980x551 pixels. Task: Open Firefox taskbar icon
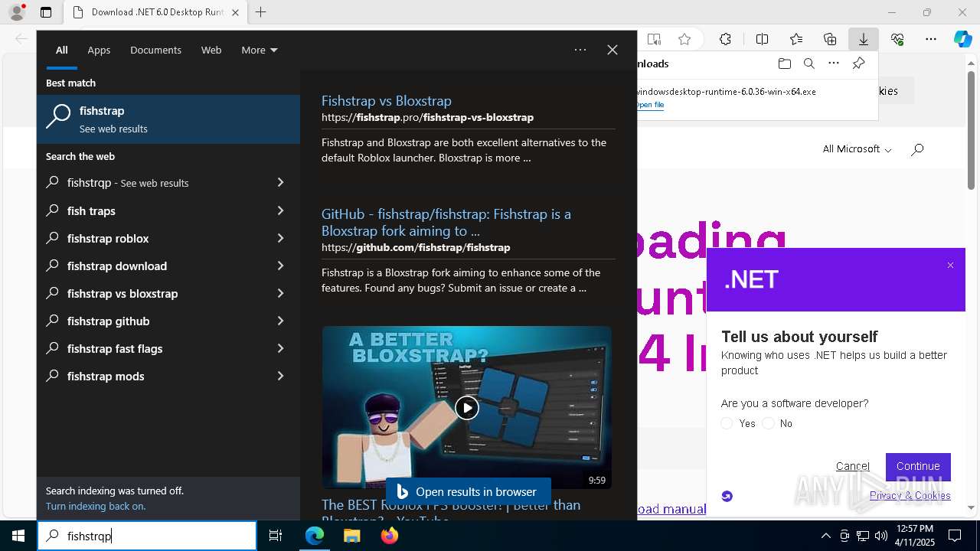(x=390, y=536)
